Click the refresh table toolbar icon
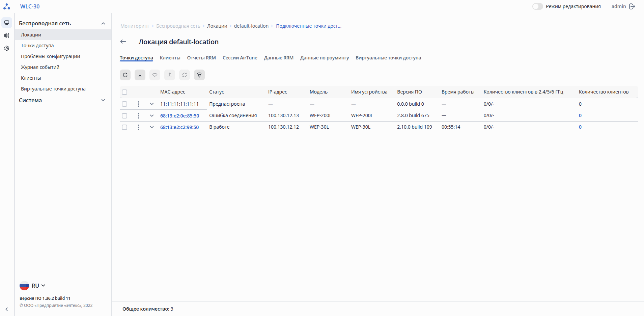The width and height of the screenshot is (644, 316). (125, 75)
